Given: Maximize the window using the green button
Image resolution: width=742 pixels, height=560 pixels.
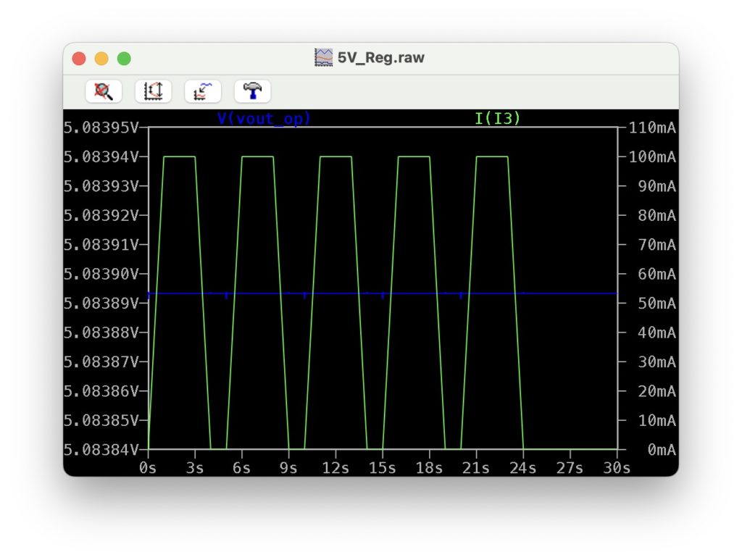Looking at the screenshot, I should [124, 59].
